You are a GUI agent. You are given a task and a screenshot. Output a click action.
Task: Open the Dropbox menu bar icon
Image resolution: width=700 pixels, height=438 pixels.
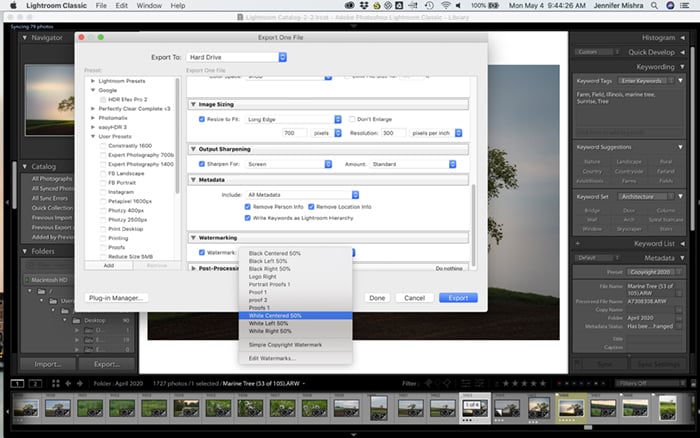(364, 5)
